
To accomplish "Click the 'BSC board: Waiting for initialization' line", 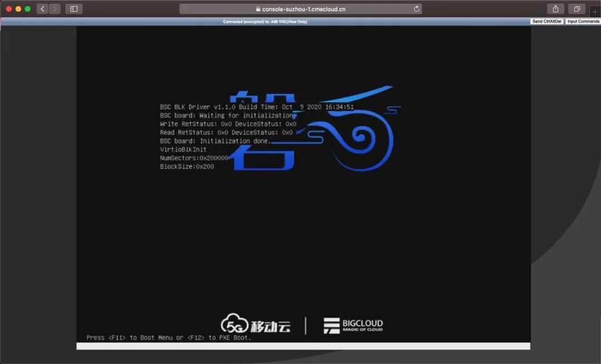I will tap(227, 115).
